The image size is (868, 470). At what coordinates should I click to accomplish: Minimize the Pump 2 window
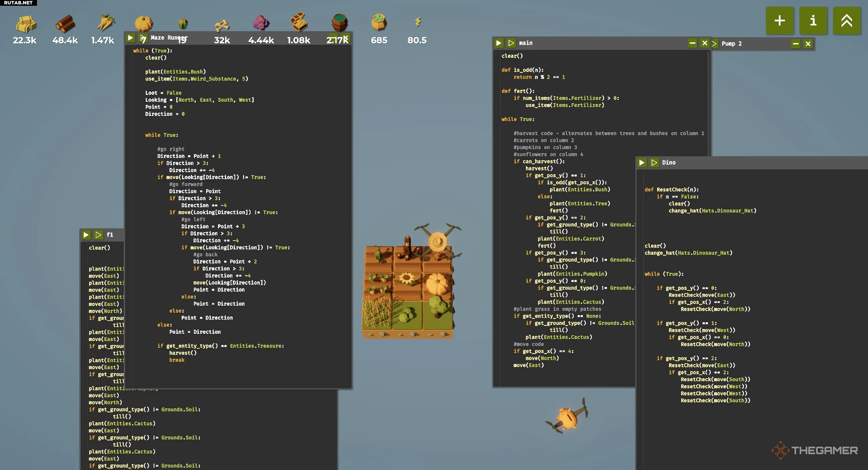point(796,44)
